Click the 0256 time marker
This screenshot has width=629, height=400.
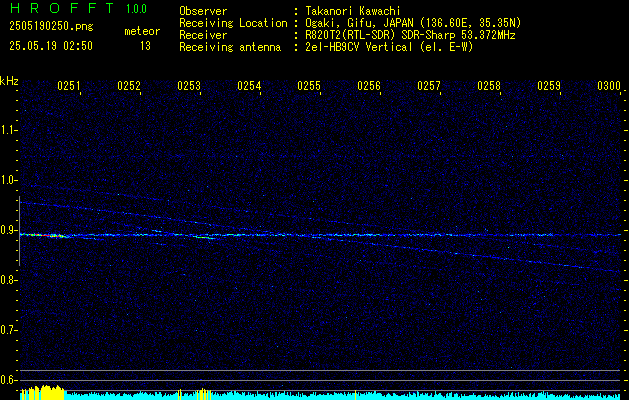369,86
